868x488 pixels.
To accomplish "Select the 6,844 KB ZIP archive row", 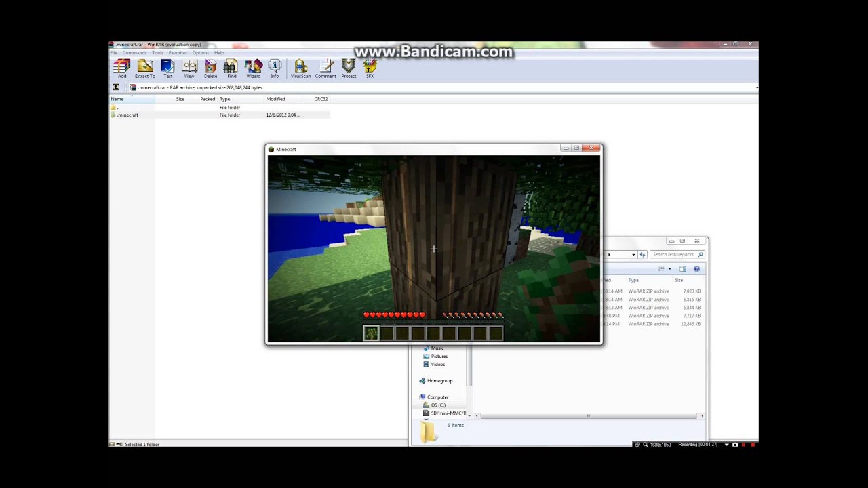I will 654,308.
